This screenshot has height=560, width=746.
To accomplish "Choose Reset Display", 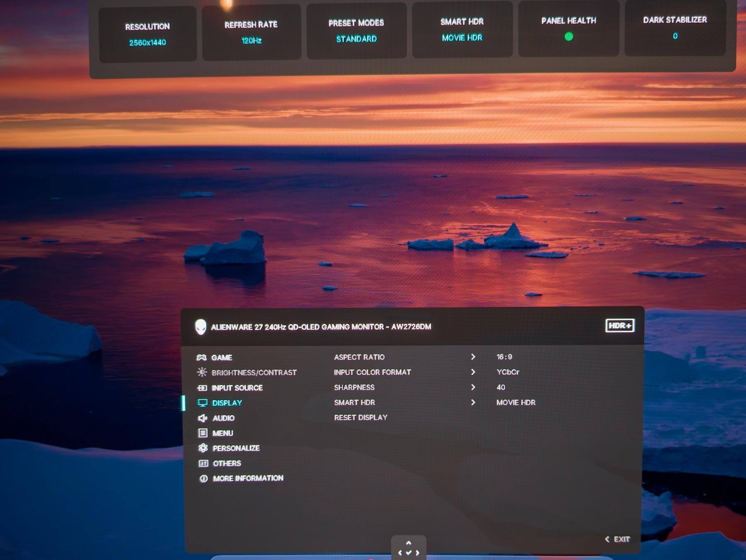I will [x=361, y=417].
